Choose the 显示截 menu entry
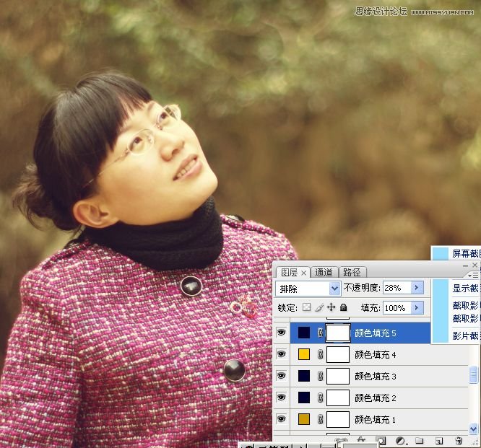The height and width of the screenshot is (448, 481). coord(466,289)
